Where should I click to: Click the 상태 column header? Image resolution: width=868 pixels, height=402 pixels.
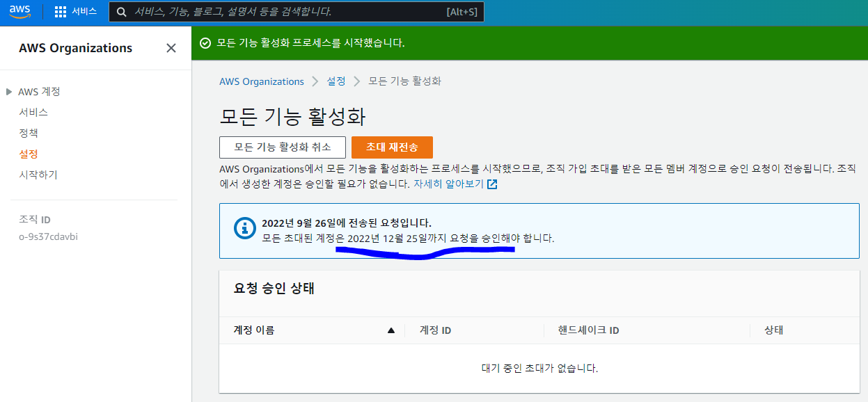pos(773,330)
